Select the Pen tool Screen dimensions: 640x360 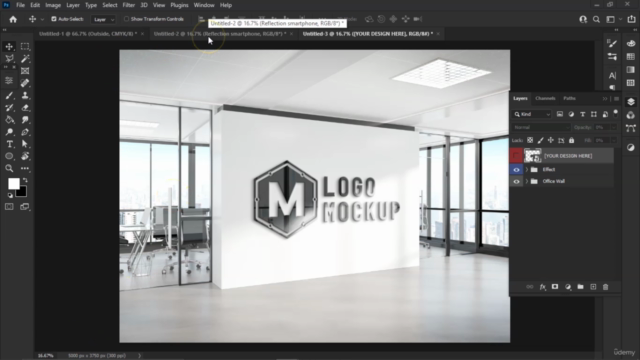pos(25,132)
